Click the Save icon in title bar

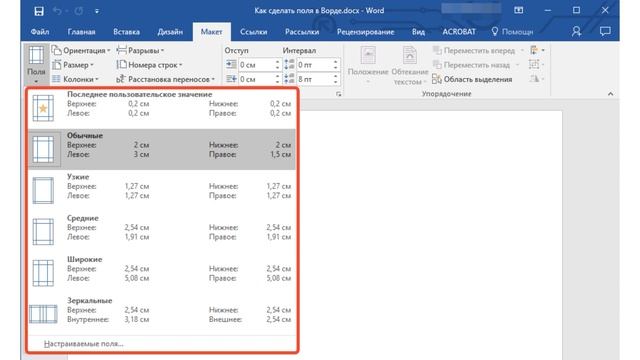pos(39,11)
